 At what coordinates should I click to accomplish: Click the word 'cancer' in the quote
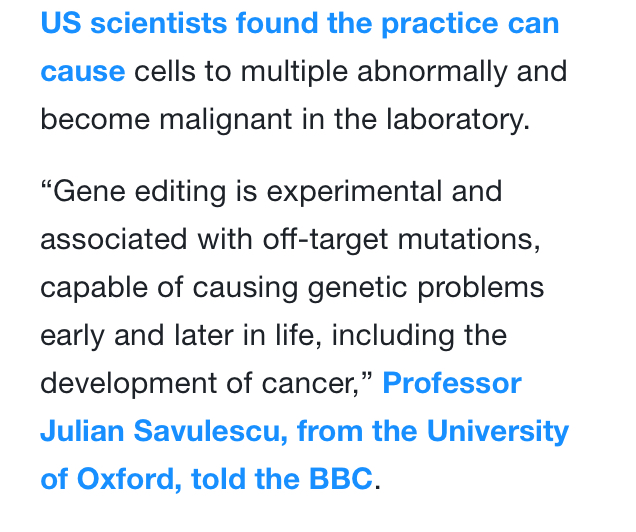[x=310, y=384]
